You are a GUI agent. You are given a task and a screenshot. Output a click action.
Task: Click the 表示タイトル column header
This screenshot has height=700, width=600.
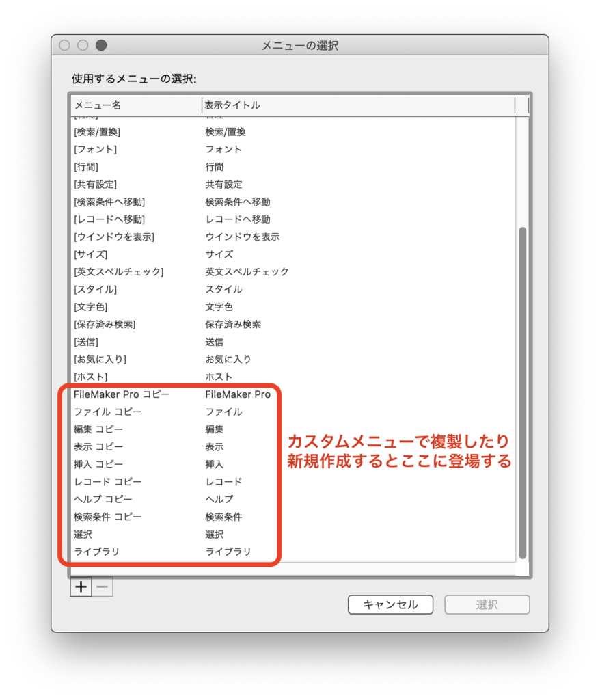tap(358, 105)
